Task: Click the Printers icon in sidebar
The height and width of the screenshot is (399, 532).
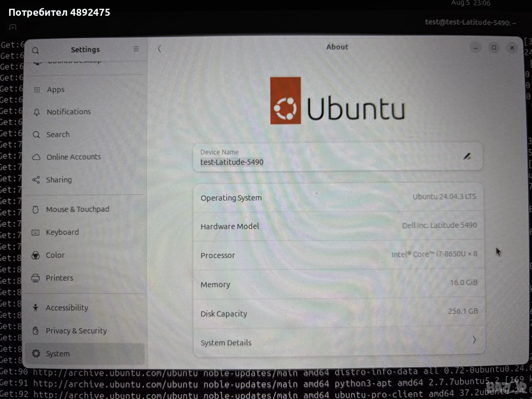Action: coord(36,278)
